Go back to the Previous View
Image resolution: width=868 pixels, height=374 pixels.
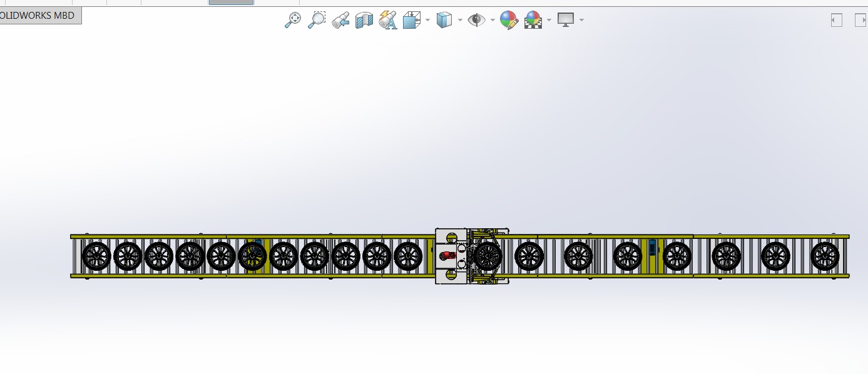[x=340, y=20]
